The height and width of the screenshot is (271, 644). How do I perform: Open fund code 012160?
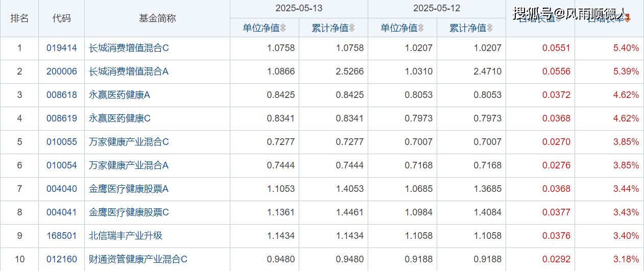[x=61, y=259]
